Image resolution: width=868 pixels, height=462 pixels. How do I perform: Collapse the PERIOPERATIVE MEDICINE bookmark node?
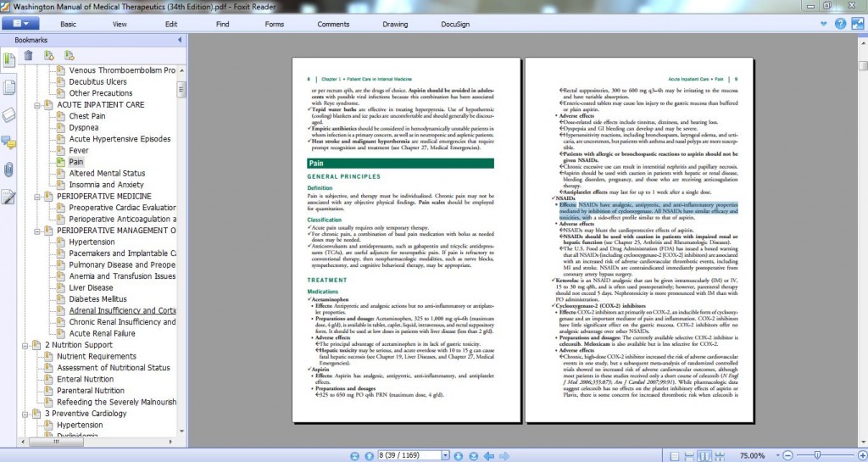pos(37,197)
